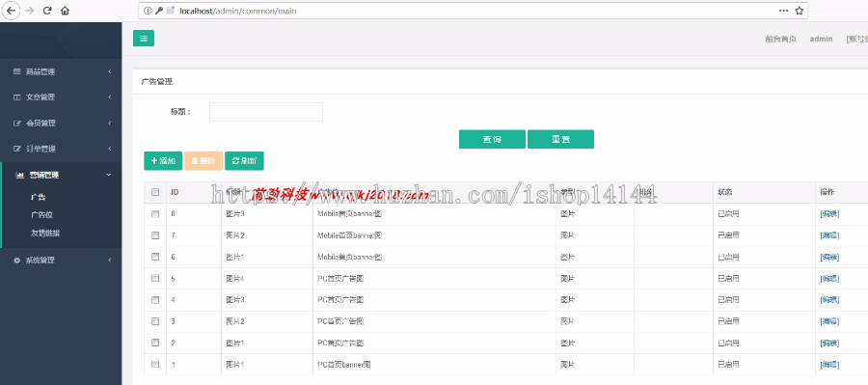Click 编辑 link for row ID 8

coord(829,214)
